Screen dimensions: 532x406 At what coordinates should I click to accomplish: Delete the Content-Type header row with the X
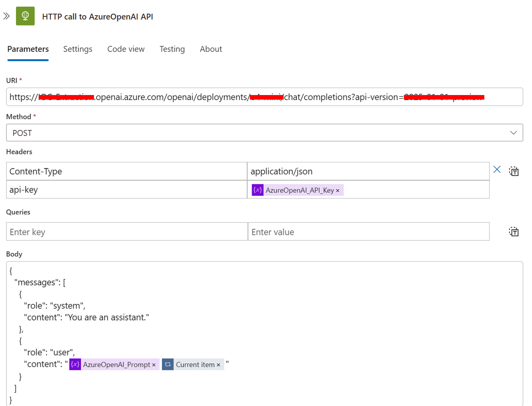[497, 170]
